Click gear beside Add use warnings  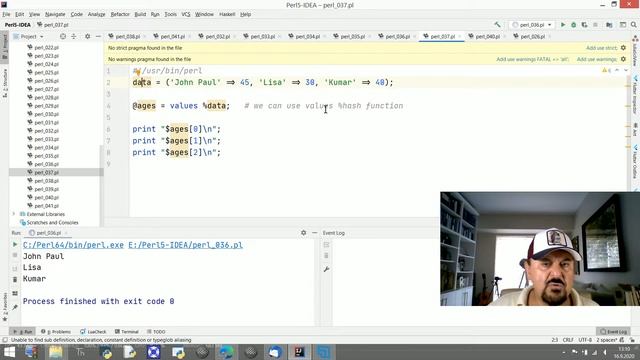[623, 59]
